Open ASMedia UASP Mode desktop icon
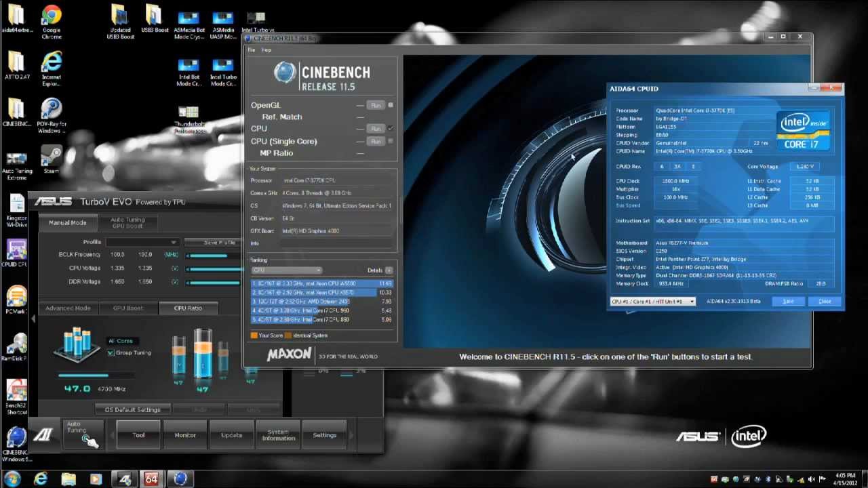Image resolution: width=868 pixels, height=488 pixels. [x=223, y=26]
